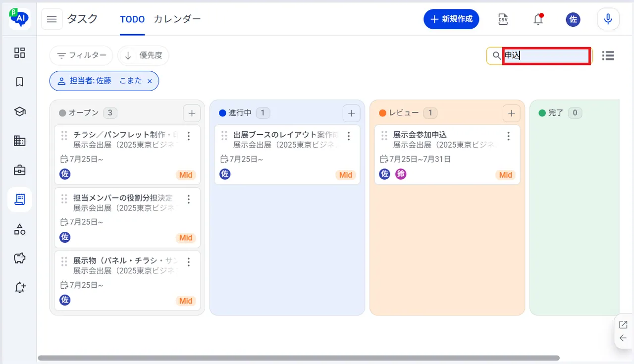Click the Mid priority badge on 展示会参加申込
The height and width of the screenshot is (364, 634).
coord(506,175)
